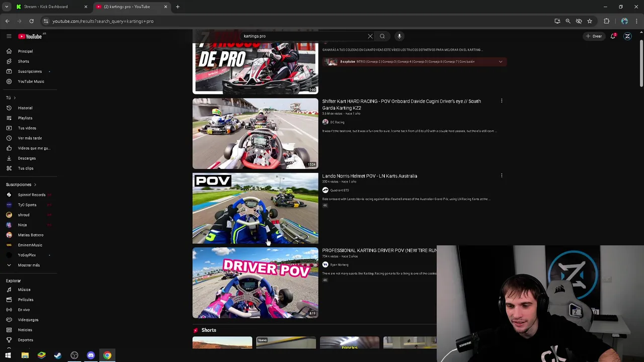The height and width of the screenshot is (362, 644).
Task: Close the Stream - Kick Dashboard tab
Action: [x=86, y=7]
